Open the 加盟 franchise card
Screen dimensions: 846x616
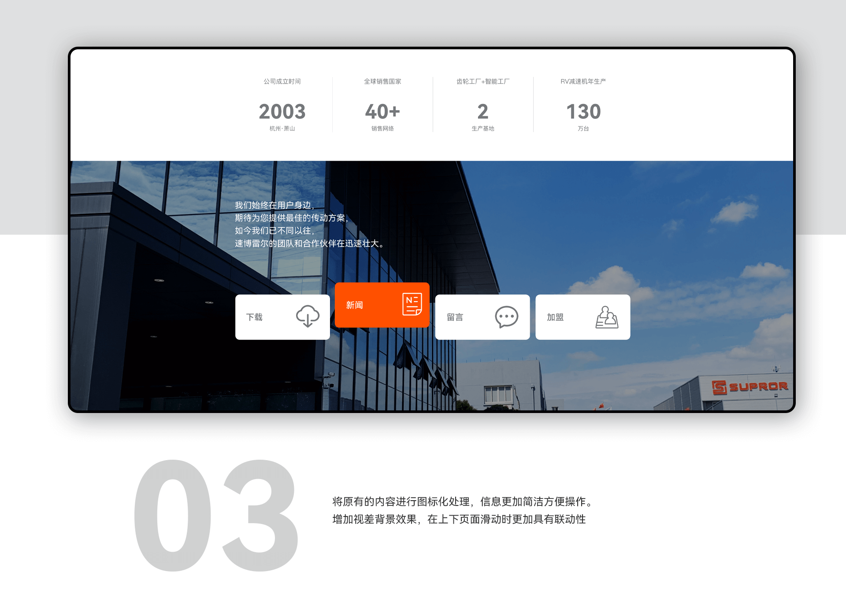(x=583, y=317)
